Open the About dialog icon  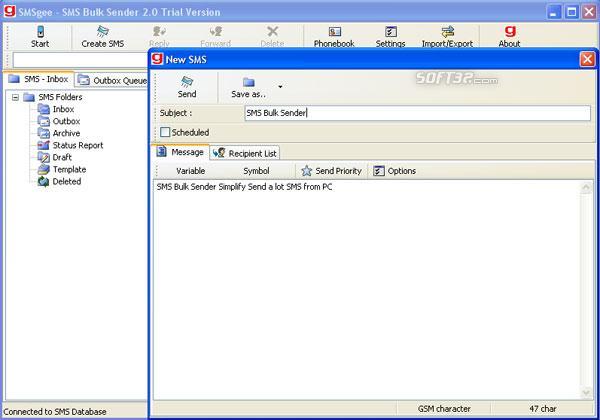coord(510,32)
